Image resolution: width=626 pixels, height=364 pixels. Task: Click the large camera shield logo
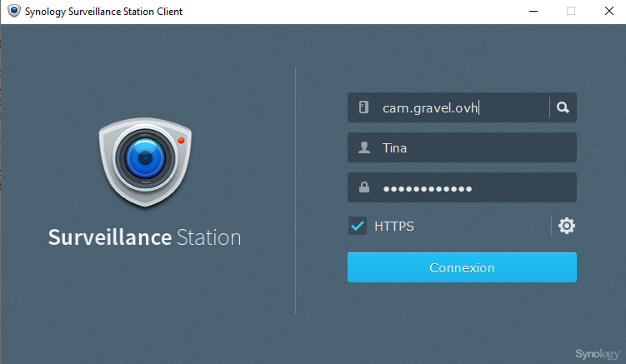pyautogui.click(x=145, y=162)
